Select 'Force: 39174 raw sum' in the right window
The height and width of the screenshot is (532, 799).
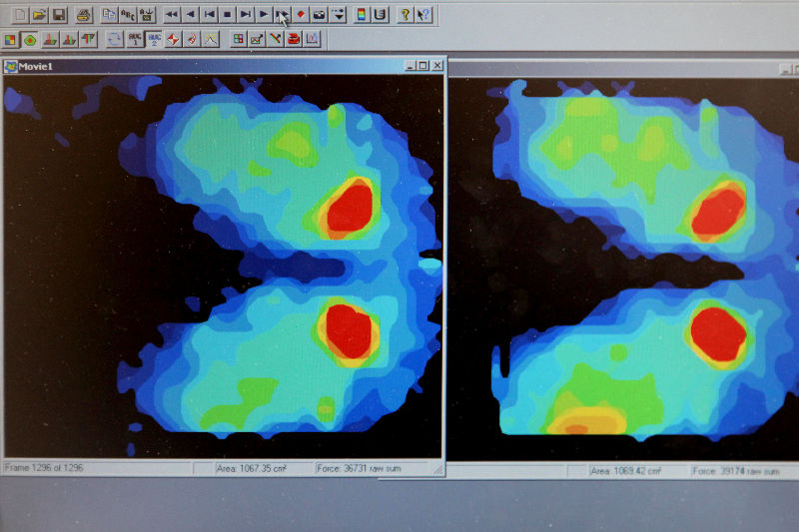(736, 471)
